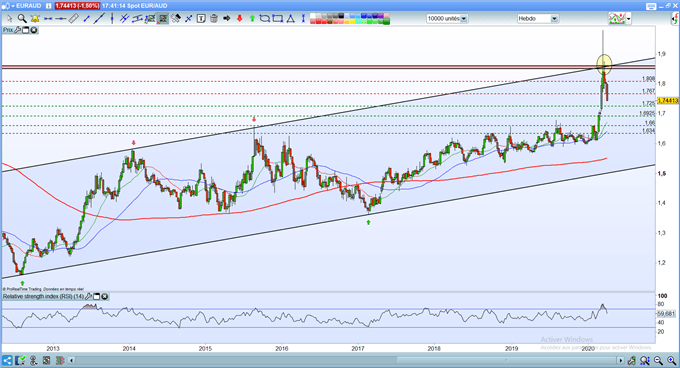Remove the Prix price panel
This screenshot has width=680, height=368.
[33, 30]
